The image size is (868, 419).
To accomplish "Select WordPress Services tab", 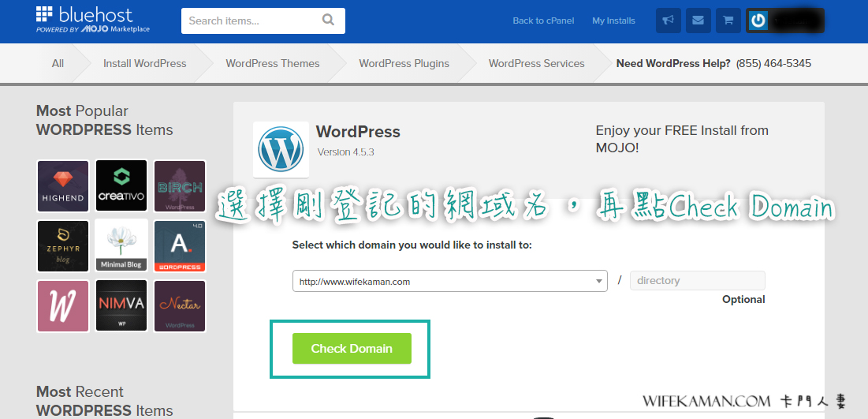I will pyautogui.click(x=536, y=63).
